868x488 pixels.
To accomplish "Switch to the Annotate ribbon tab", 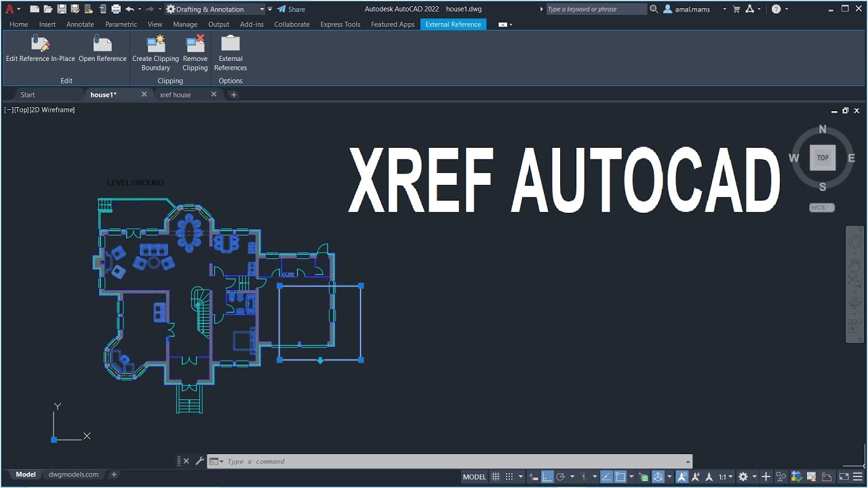I will coord(80,24).
